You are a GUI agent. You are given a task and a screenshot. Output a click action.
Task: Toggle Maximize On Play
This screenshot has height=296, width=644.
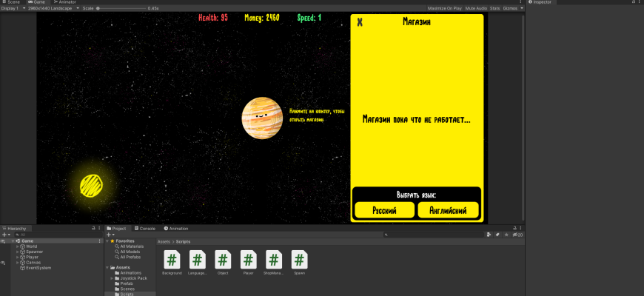coord(444,8)
